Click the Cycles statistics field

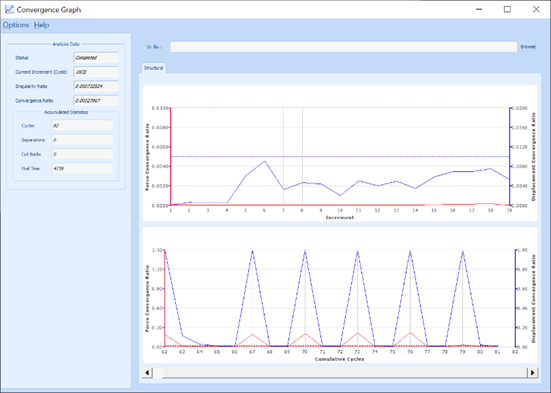83,125
